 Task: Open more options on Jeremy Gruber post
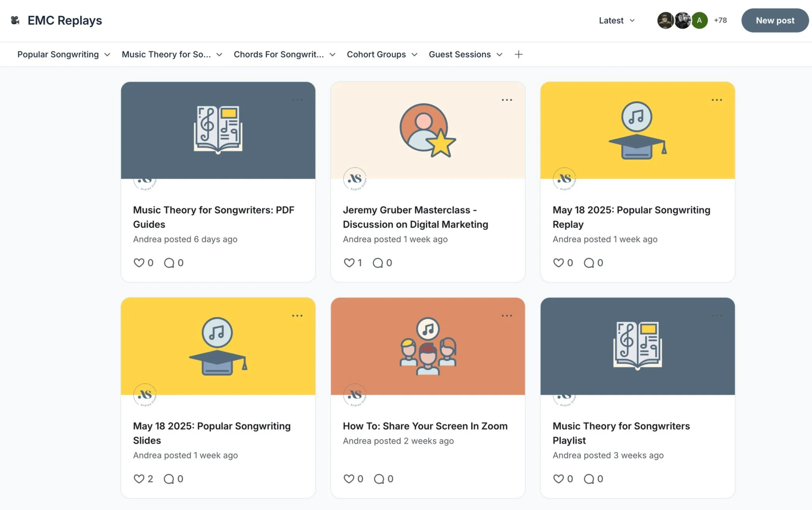pyautogui.click(x=507, y=100)
